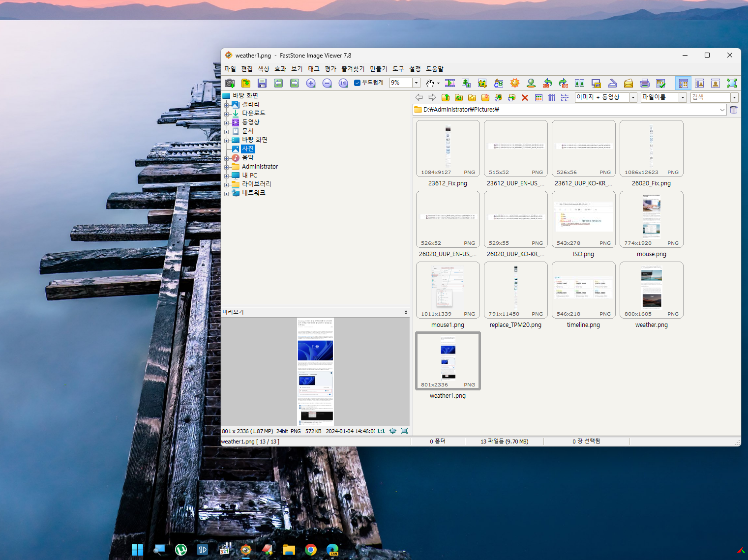Open the crop tool in the toolbar
This screenshot has height=560, width=748.
482,83
